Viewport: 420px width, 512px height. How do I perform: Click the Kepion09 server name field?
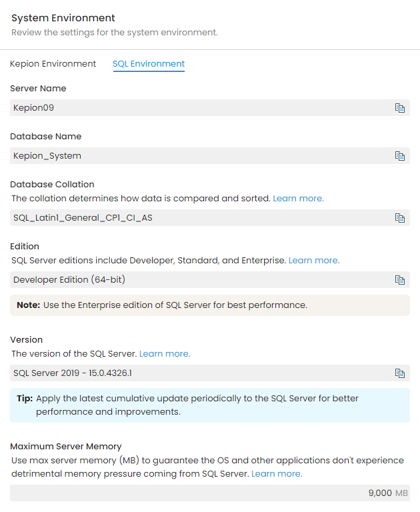click(210, 108)
